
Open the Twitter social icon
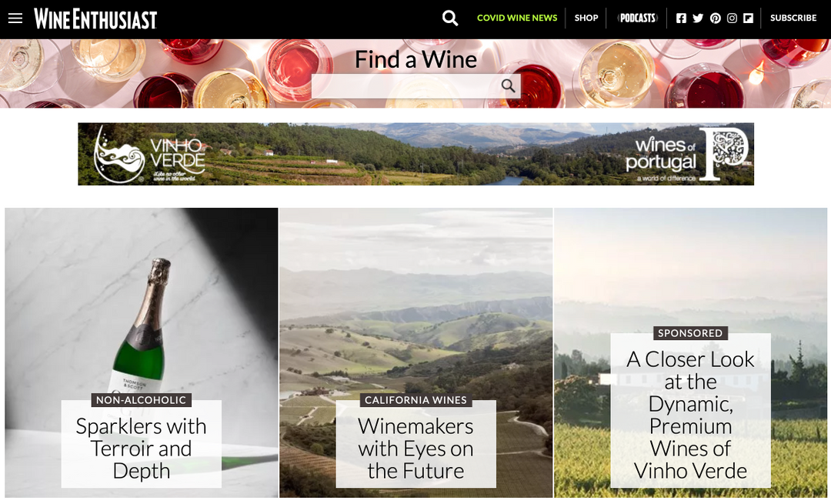698,18
